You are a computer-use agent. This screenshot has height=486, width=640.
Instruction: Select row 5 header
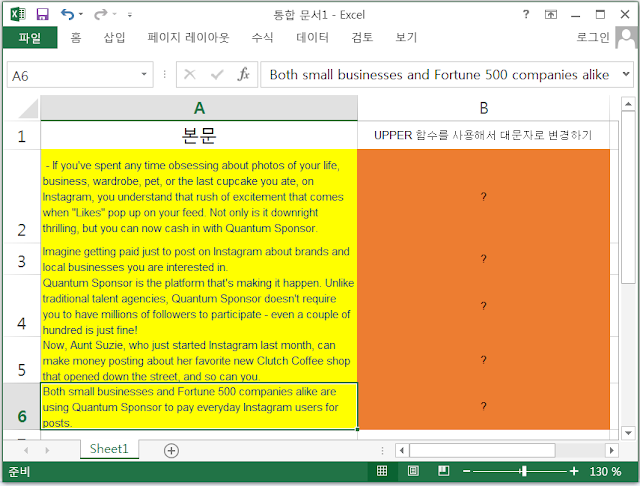pyautogui.click(x=22, y=360)
